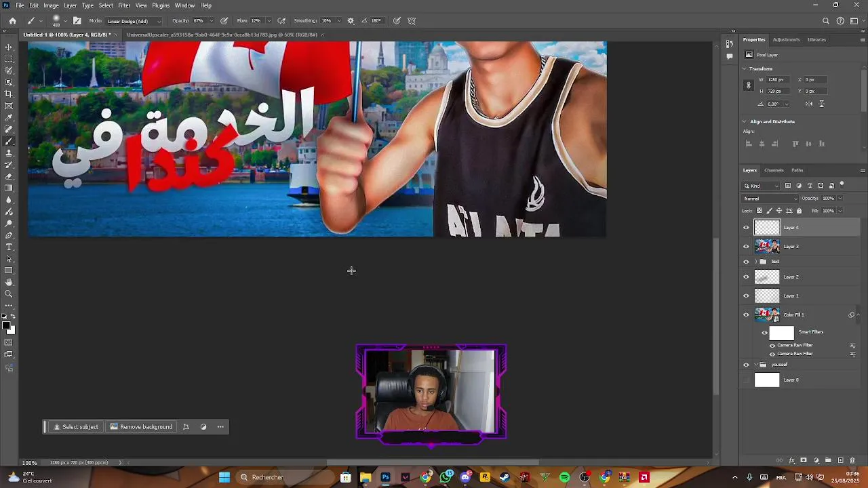Click the lock all icon in Layers
Viewport: 868px width, 488px height.
[799, 211]
